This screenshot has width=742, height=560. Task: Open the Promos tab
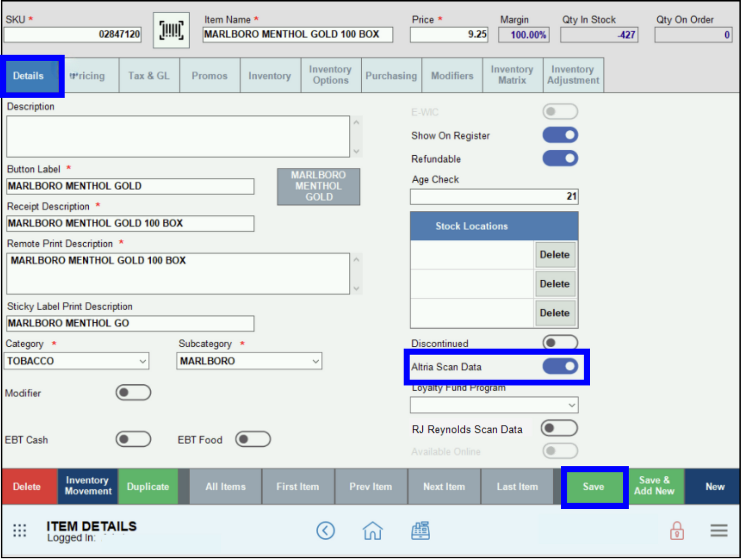tap(209, 76)
